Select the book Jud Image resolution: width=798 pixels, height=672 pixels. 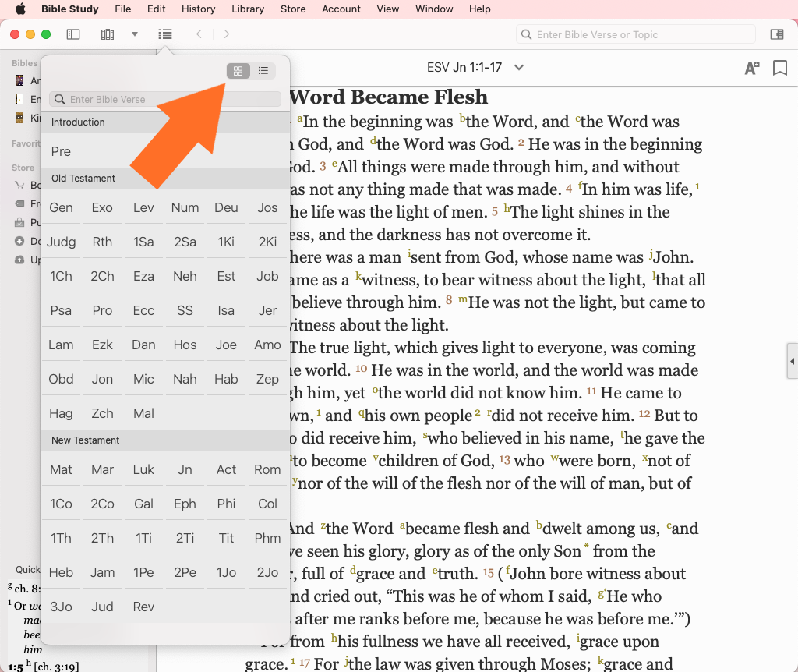(x=102, y=607)
